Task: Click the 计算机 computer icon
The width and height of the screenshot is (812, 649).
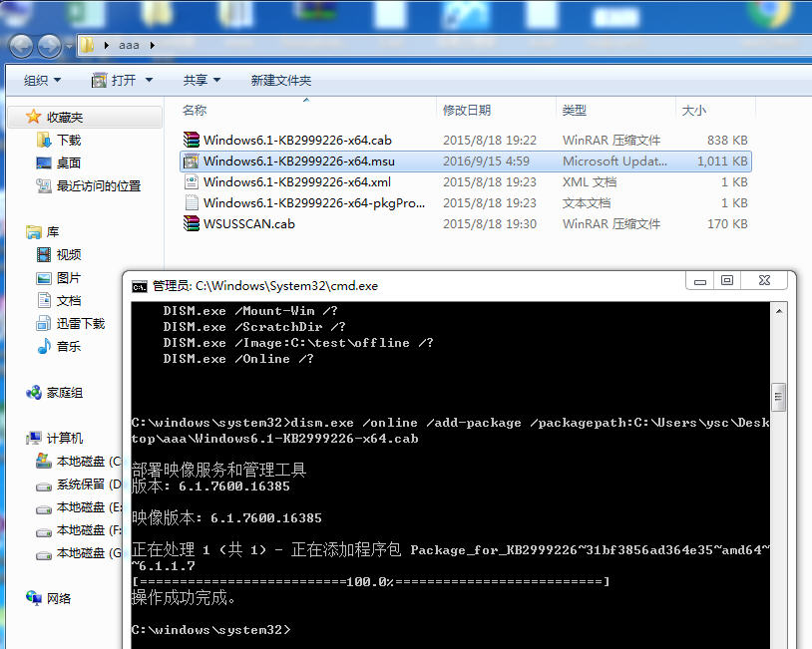Action: coord(33,439)
